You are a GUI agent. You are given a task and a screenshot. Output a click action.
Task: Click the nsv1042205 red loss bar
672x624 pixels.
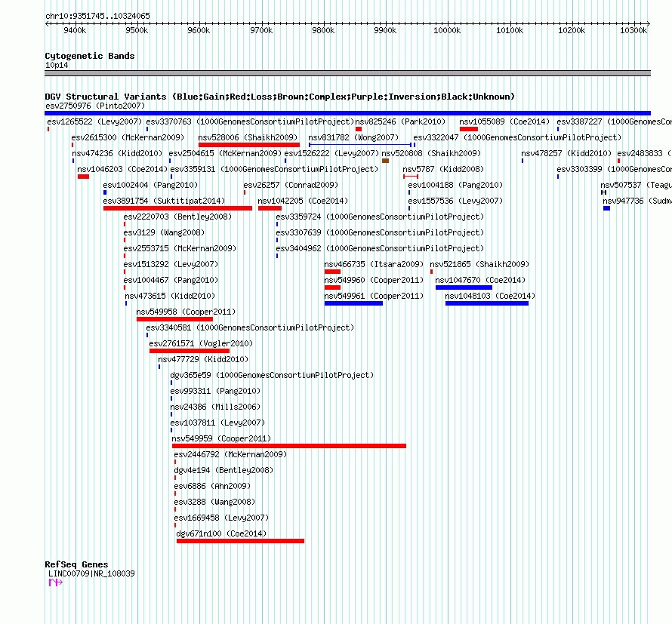coord(270,208)
